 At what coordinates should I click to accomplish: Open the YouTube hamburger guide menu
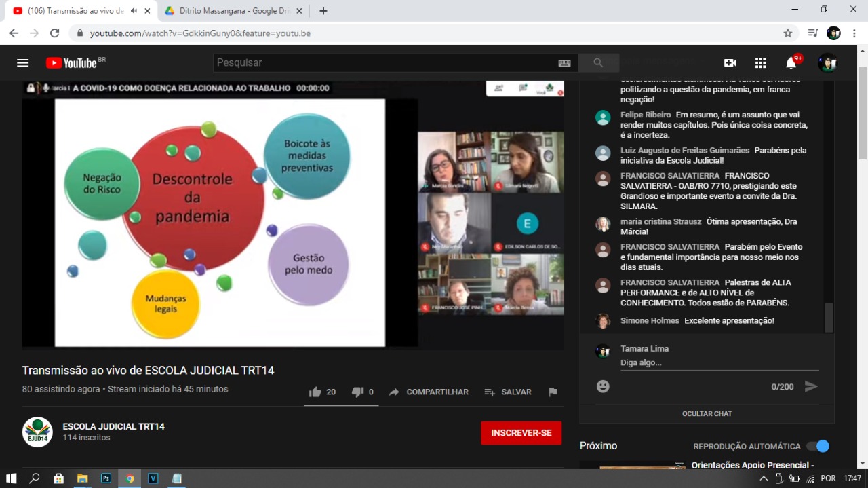(x=23, y=63)
